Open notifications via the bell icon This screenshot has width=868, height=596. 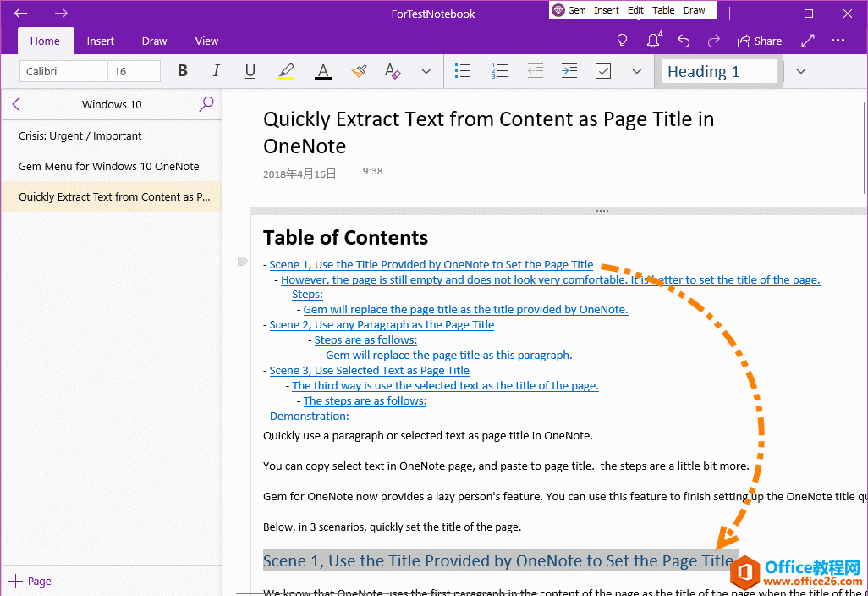click(652, 40)
